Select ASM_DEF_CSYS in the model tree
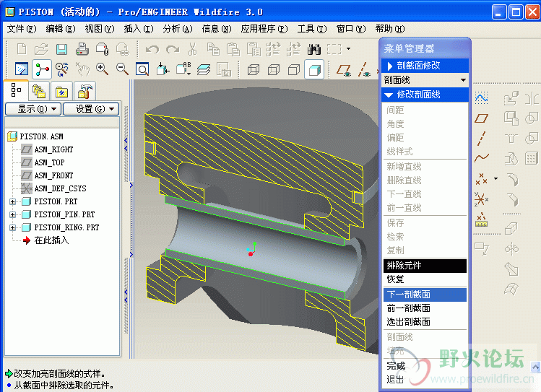 point(60,188)
